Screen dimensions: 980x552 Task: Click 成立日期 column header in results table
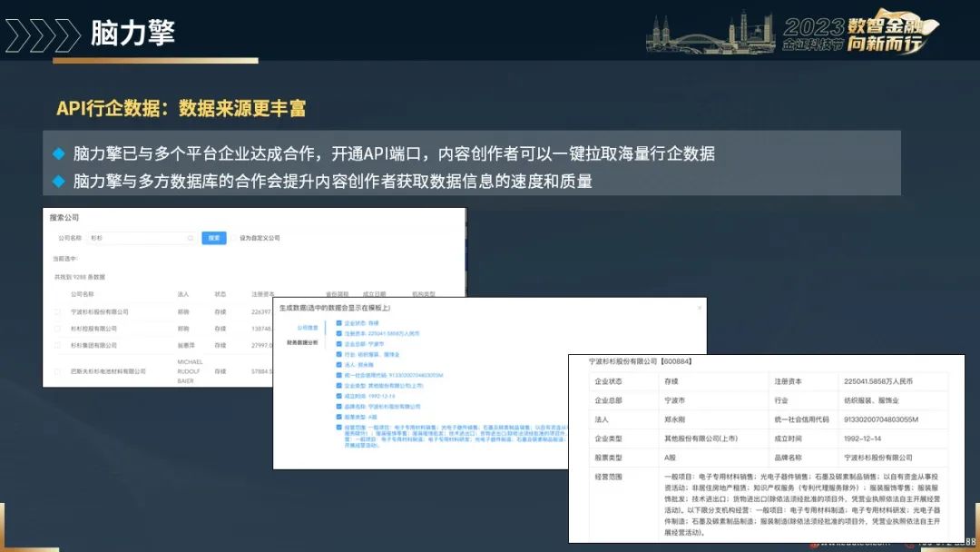[374, 294]
